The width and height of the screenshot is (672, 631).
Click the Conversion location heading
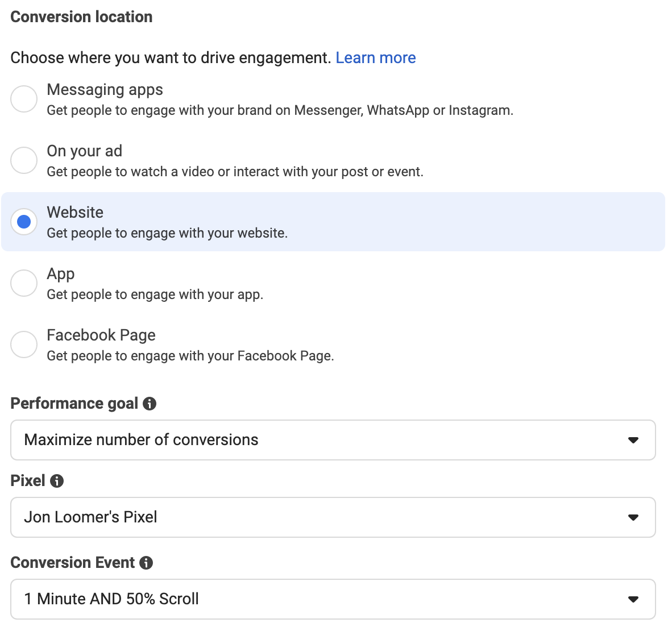click(81, 16)
